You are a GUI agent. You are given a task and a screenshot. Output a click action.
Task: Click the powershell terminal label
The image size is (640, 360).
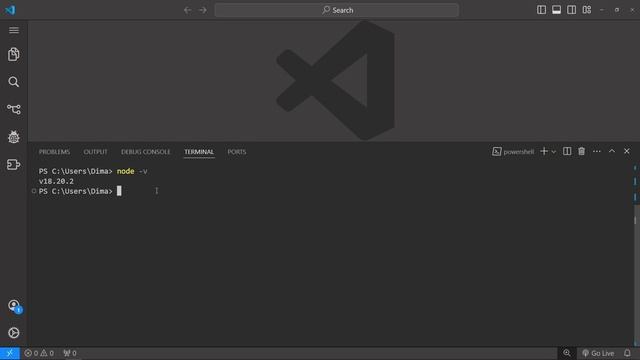513,151
